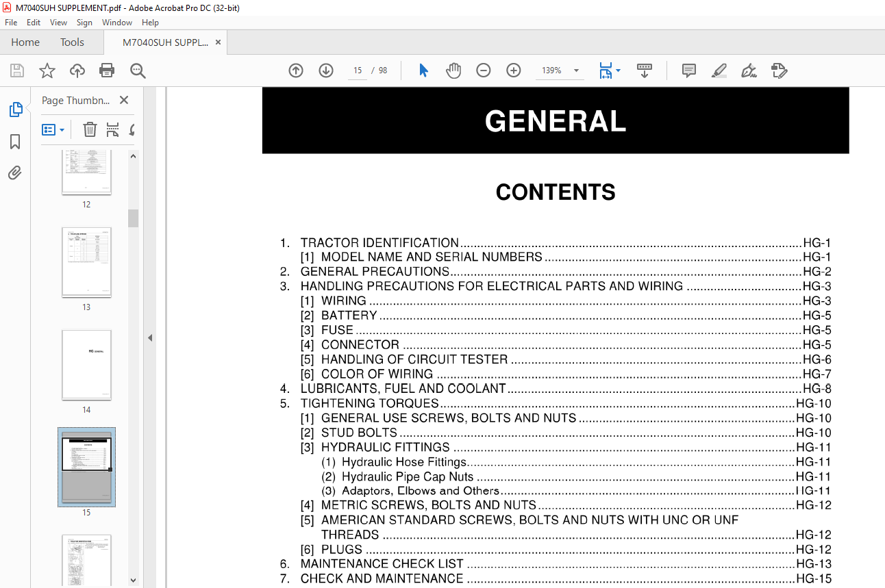885x588 pixels.
Task: Open the Bookmarks panel
Action: [x=15, y=142]
